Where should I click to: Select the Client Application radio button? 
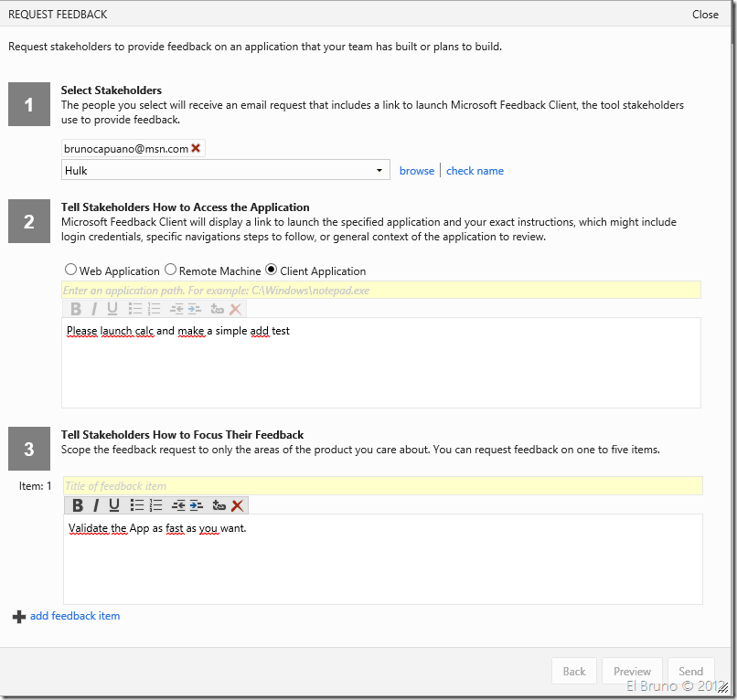pyautogui.click(x=271, y=270)
